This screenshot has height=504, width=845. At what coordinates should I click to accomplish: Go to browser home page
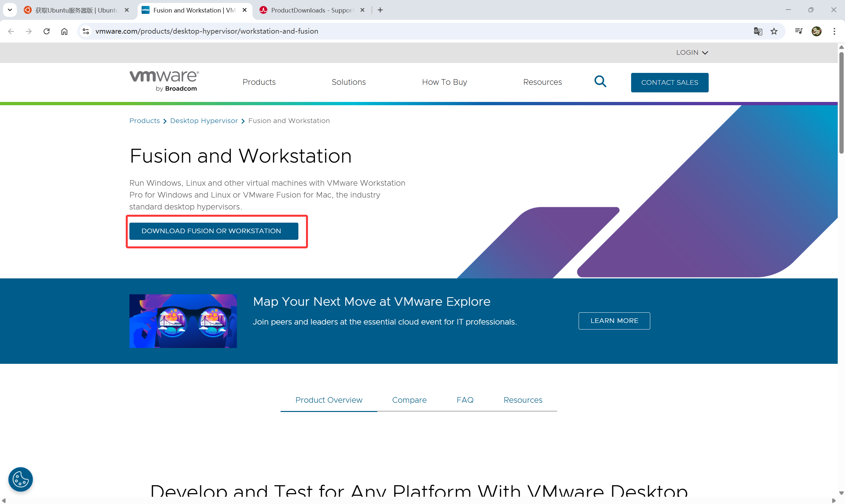pyautogui.click(x=64, y=31)
